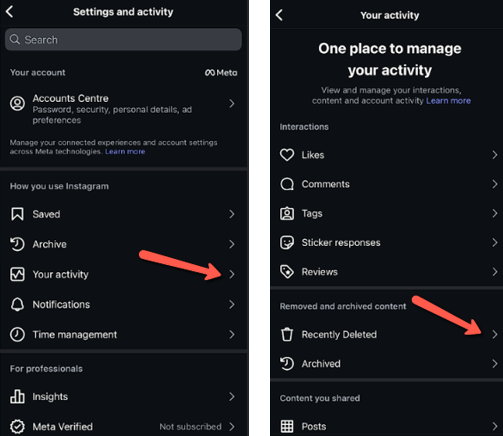Image resolution: width=503 pixels, height=436 pixels.
Task: Select the Recently Deleted trash icon
Action: (287, 334)
